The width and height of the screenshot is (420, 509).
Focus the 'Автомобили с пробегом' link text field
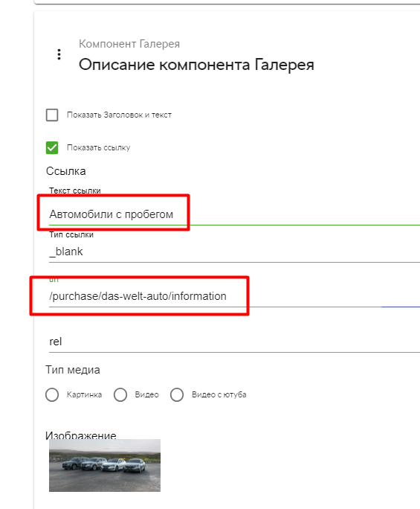pos(234,214)
